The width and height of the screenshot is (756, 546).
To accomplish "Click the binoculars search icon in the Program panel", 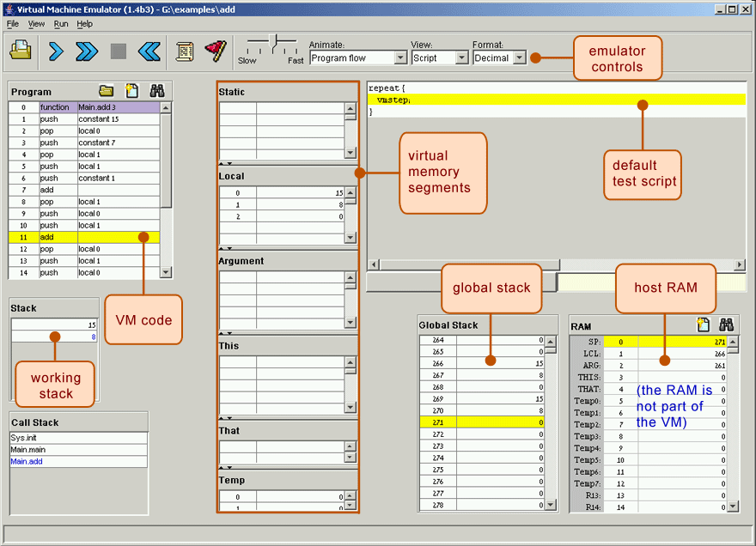I will [157, 91].
